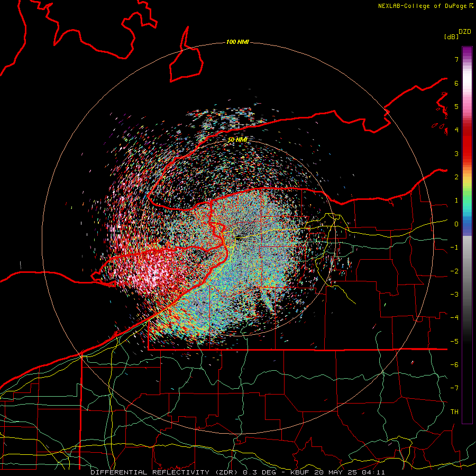
Task: Click the 2 value on the color scale
Action: pos(456,177)
